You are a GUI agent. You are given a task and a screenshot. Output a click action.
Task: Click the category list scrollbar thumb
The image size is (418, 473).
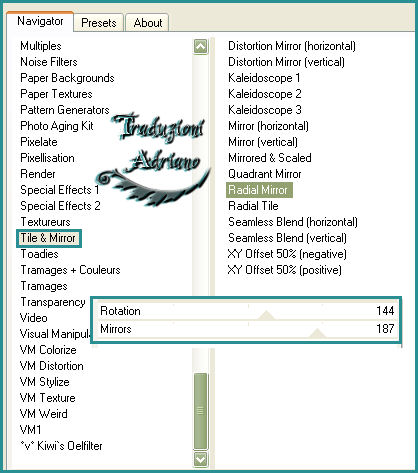(x=200, y=411)
